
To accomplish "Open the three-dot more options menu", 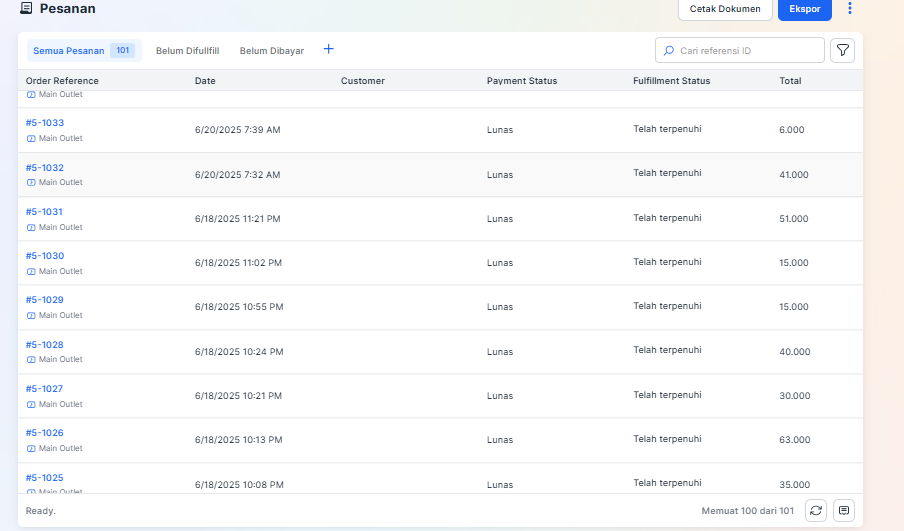I will [850, 9].
